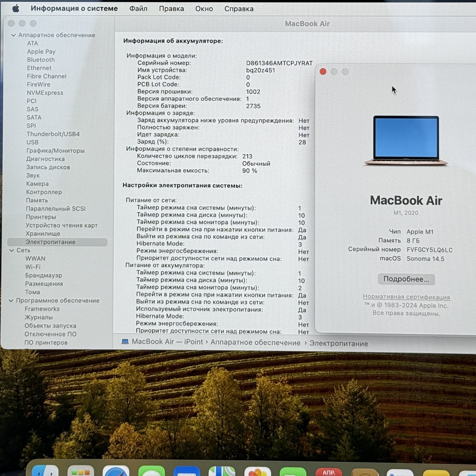Open the Правка menu

[x=171, y=9]
